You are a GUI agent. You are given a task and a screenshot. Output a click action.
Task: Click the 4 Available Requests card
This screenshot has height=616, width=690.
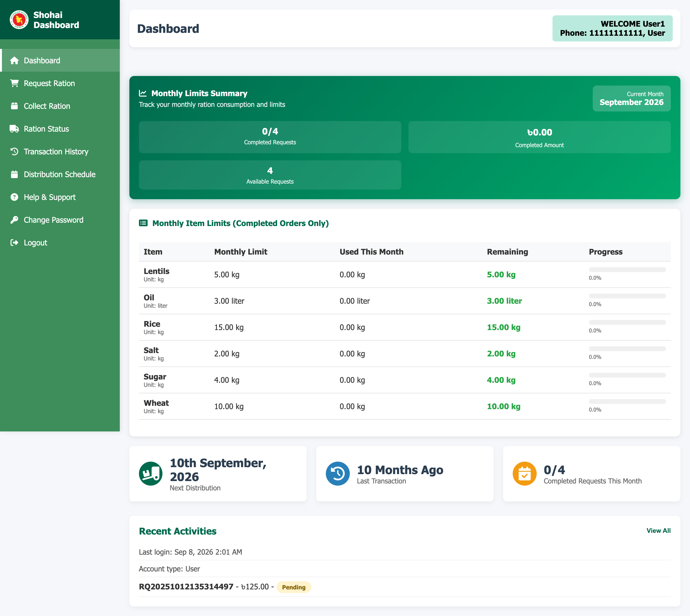[270, 175]
